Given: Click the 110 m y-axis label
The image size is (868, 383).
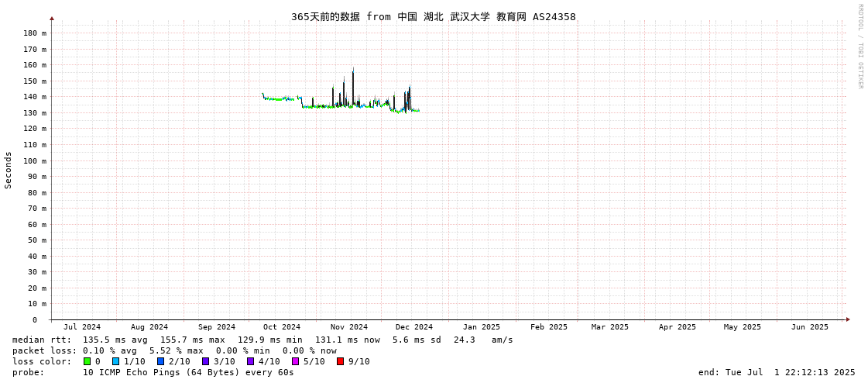Looking at the screenshot, I should (35, 145).
